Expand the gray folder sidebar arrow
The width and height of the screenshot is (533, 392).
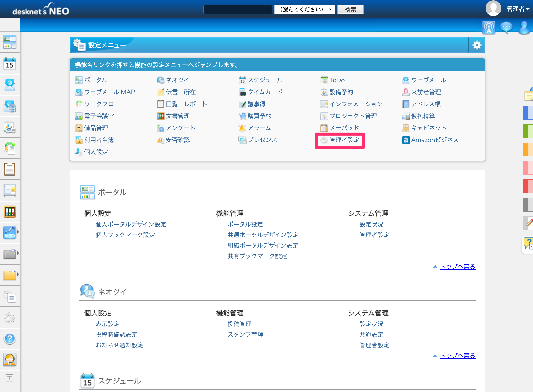[x=18, y=253]
